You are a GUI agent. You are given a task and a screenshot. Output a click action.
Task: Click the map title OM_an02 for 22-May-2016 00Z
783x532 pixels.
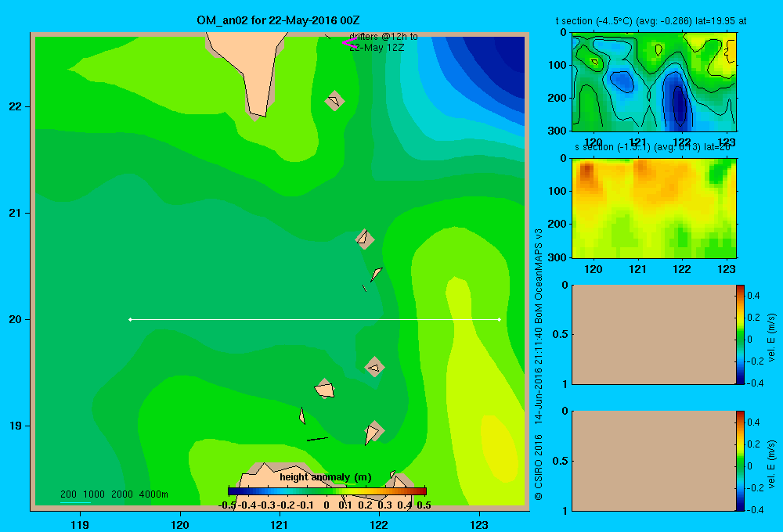point(278,20)
